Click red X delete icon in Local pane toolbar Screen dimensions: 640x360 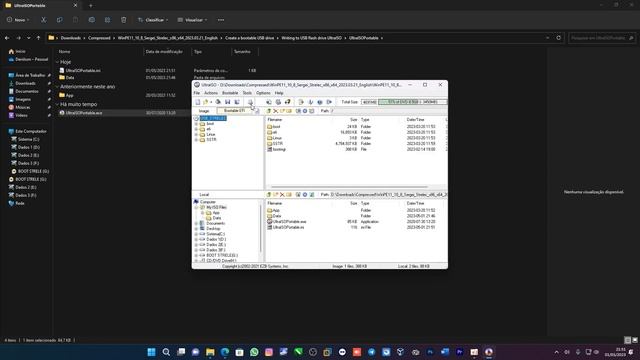[x=282, y=195]
